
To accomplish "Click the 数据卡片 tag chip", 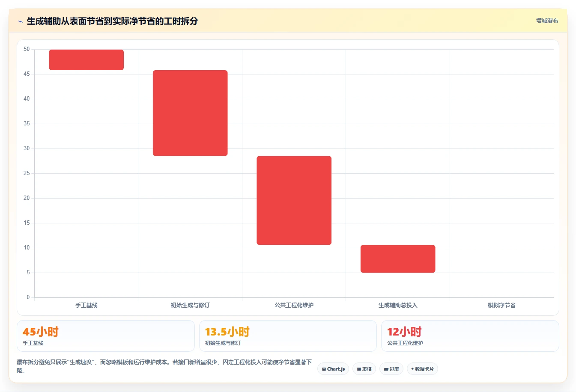I will 422,369.
